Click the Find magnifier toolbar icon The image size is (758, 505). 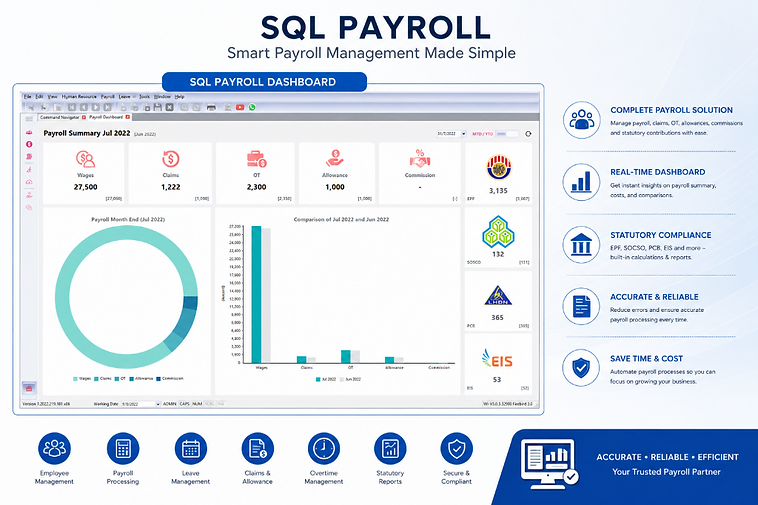pos(184,107)
